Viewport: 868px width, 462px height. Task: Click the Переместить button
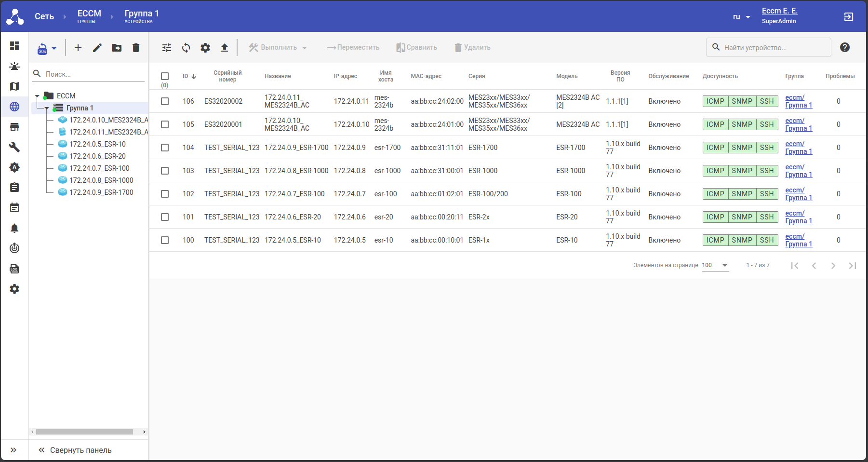point(353,48)
